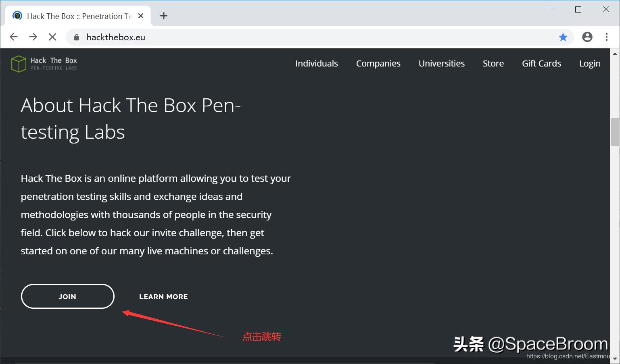Click the JOIN button
The image size is (620, 364).
click(x=67, y=296)
